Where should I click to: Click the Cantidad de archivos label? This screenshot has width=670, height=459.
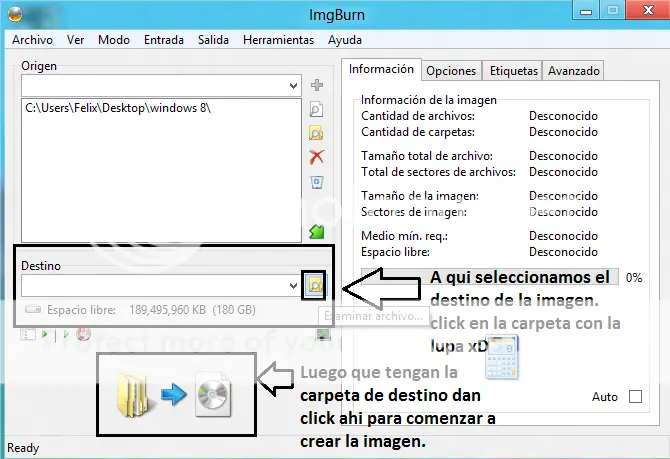coord(418,116)
